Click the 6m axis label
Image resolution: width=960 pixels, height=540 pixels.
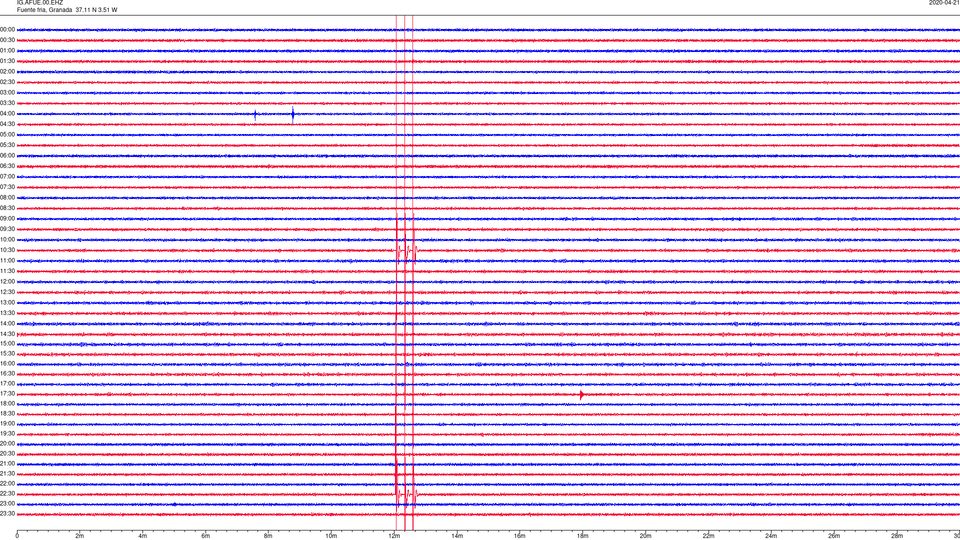(x=206, y=536)
